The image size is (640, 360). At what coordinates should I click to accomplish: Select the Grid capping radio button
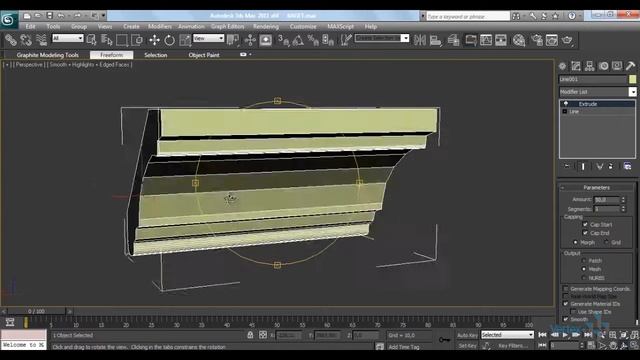click(x=606, y=242)
